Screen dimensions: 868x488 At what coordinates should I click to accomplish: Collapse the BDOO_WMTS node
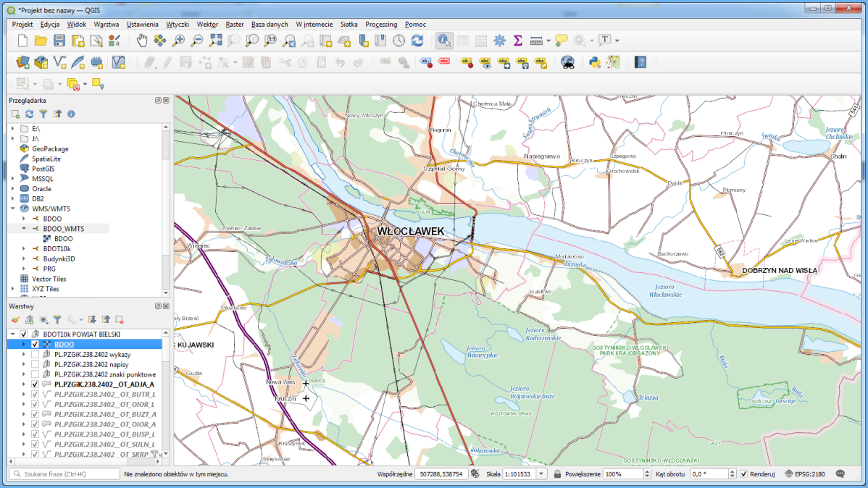click(24, 229)
